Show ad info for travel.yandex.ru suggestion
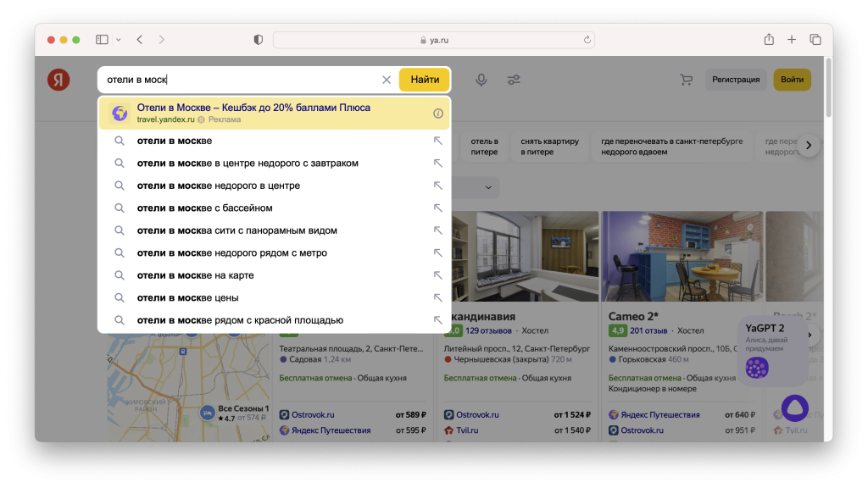The height and width of the screenshot is (488, 868). tap(438, 114)
